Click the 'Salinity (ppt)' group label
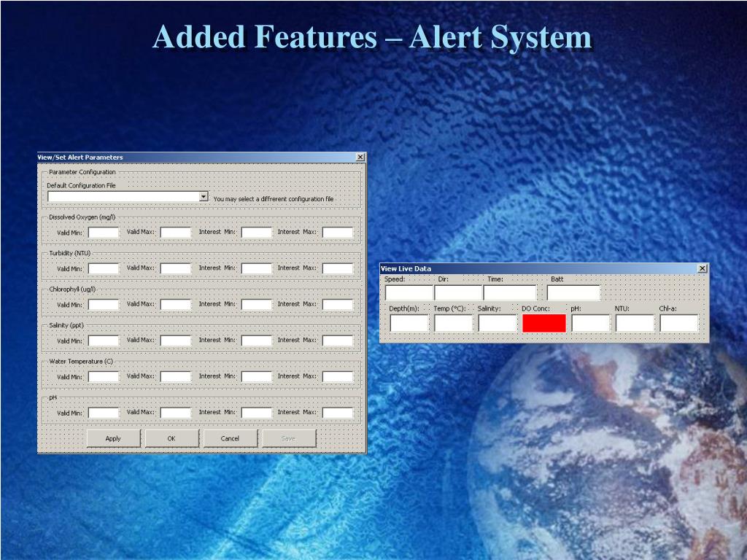This screenshot has width=747, height=560. 66,325
